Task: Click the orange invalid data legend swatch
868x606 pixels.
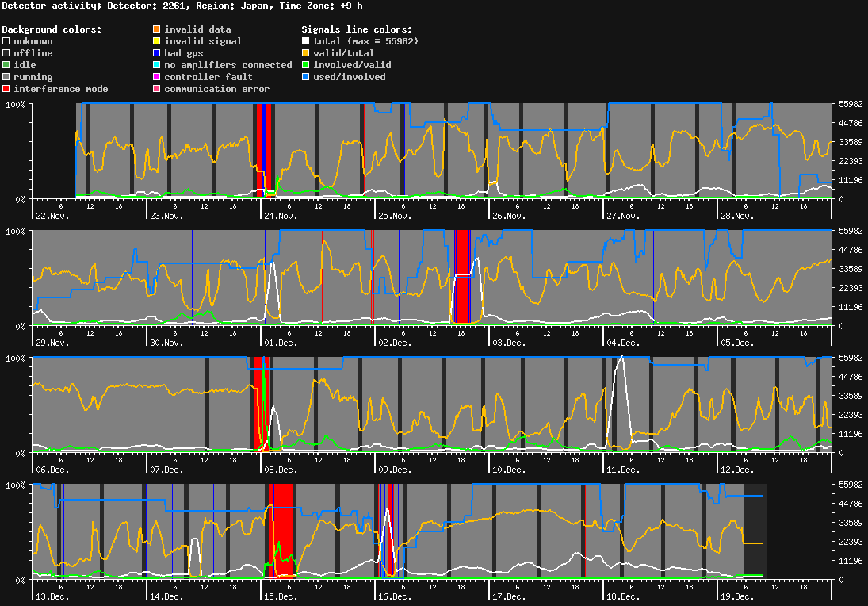Action: [x=157, y=29]
